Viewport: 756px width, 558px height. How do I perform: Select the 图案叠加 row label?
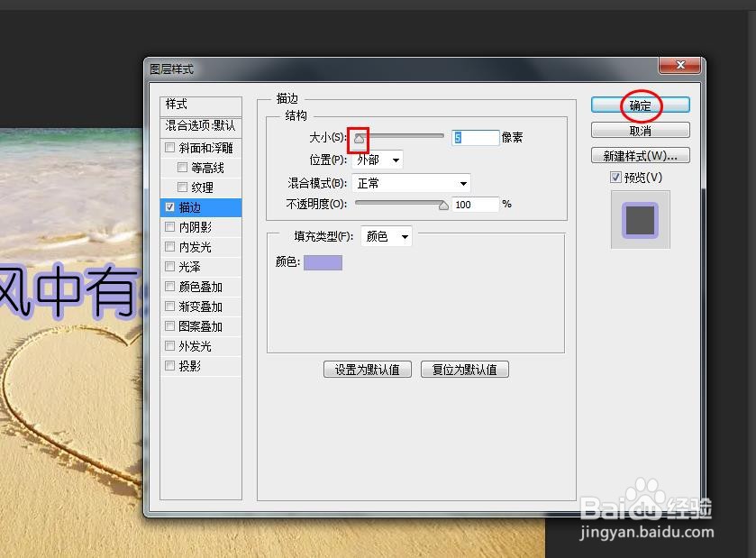201,326
